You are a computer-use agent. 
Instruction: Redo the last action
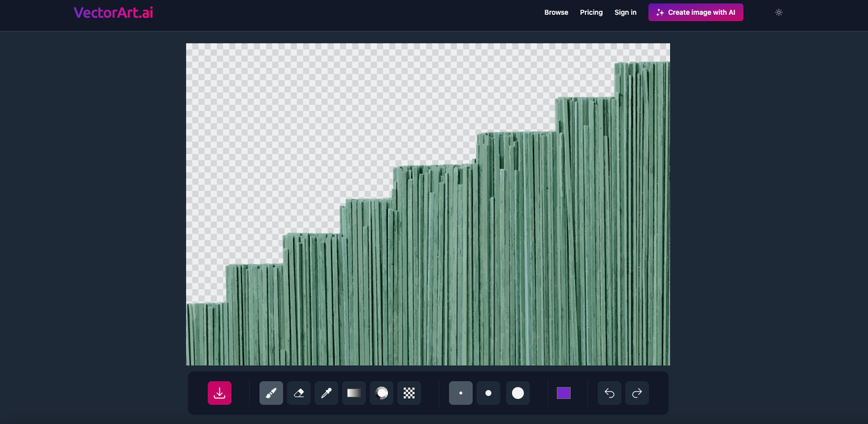click(637, 393)
